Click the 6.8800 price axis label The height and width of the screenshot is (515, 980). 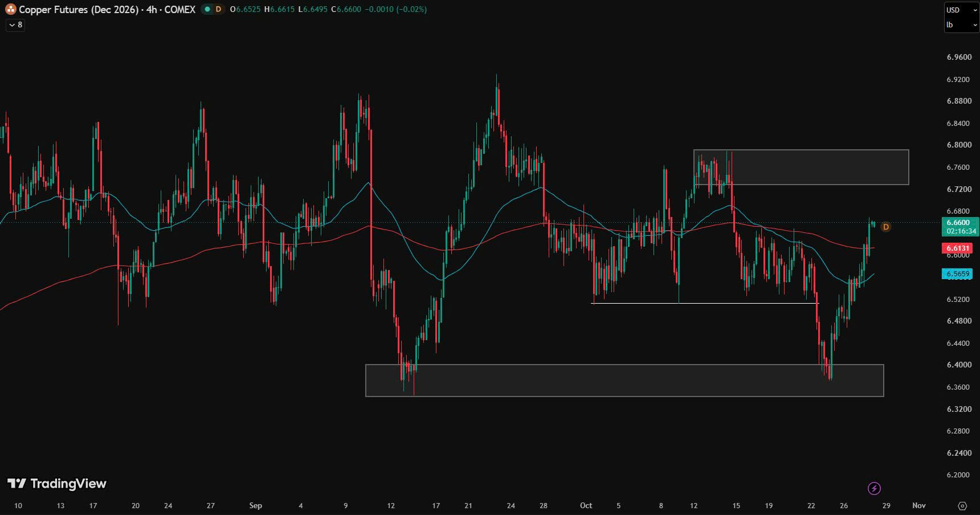click(x=959, y=101)
